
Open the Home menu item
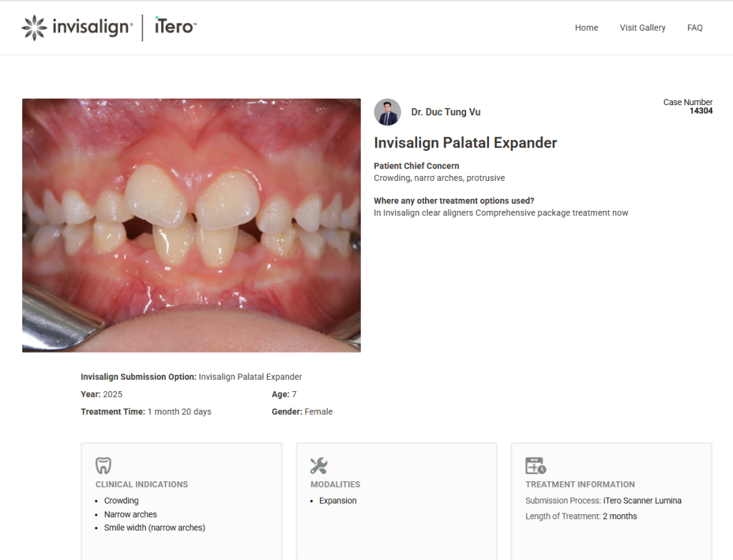coord(586,28)
